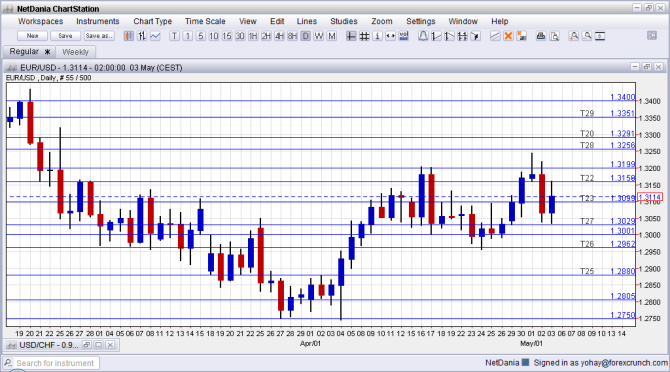Toggle the chart grid icon
The image size is (670, 372).
(364, 36)
